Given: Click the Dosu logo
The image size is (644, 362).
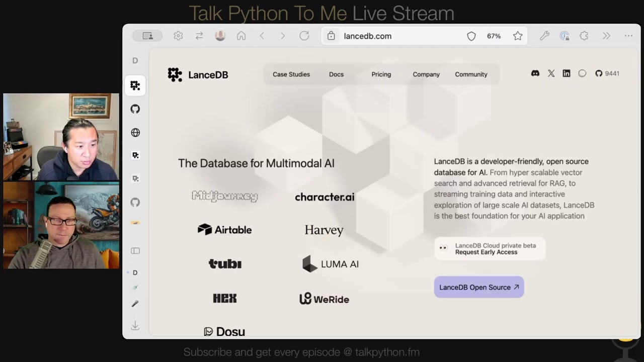Looking at the screenshot, I should [224, 331].
